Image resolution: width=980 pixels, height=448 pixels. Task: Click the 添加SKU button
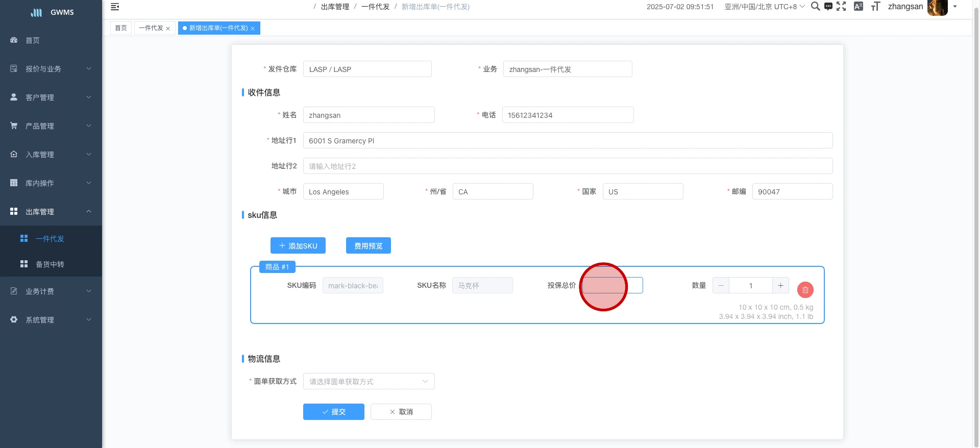click(x=298, y=246)
